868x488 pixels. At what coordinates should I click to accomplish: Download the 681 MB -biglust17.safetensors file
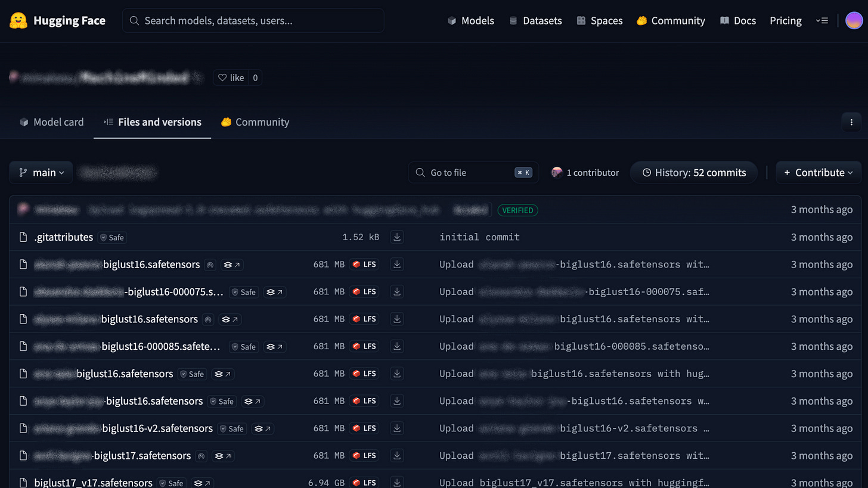[397, 456]
